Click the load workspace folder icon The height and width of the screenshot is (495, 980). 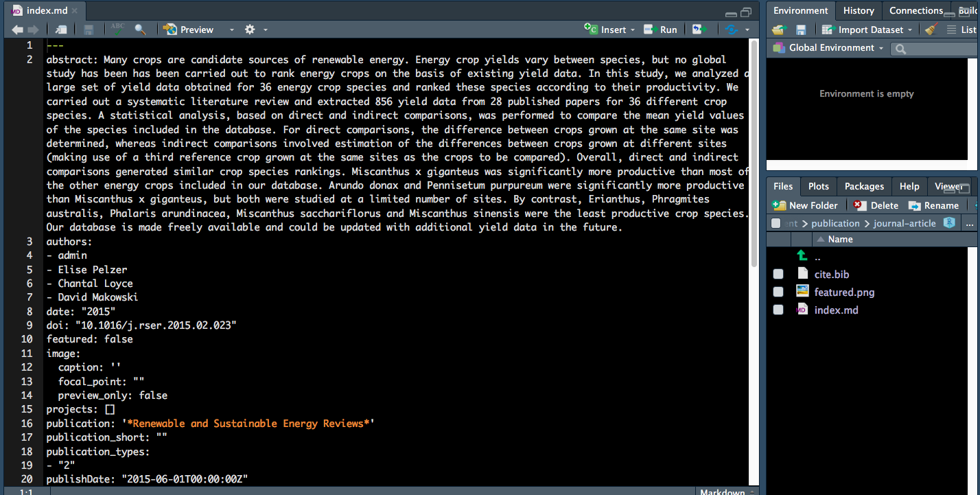pos(778,30)
